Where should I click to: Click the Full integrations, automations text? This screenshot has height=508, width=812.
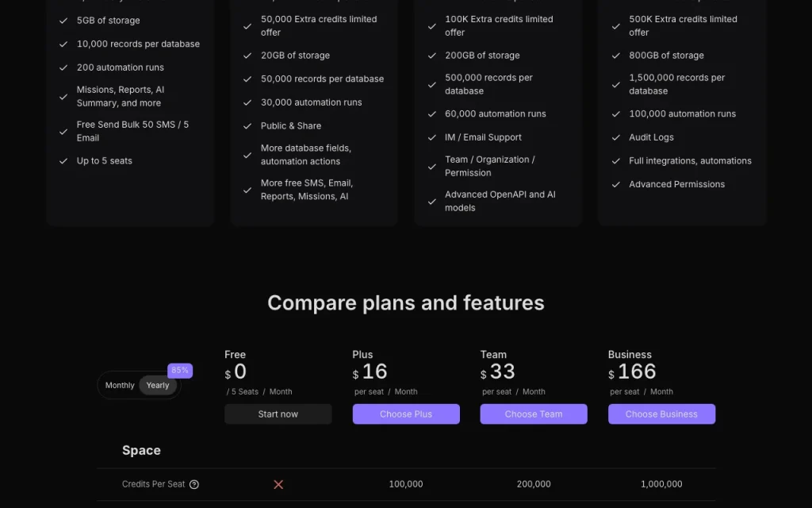pyautogui.click(x=691, y=160)
